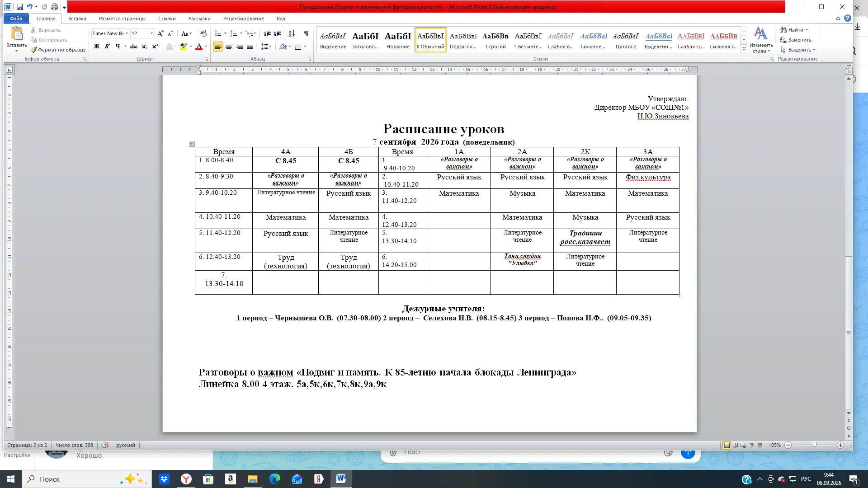Open the line spacing dropdown
Image resolution: width=868 pixels, height=488 pixels.
[x=266, y=47]
